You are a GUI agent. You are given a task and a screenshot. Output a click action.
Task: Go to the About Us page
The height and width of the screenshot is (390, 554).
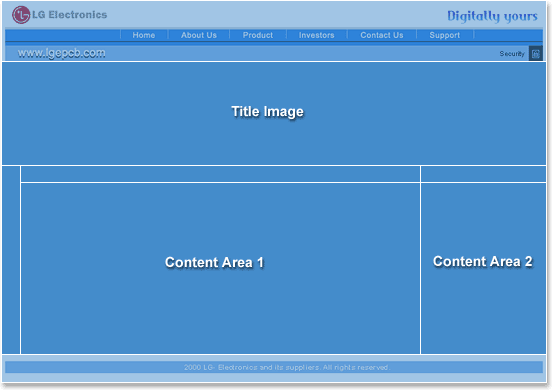199,35
